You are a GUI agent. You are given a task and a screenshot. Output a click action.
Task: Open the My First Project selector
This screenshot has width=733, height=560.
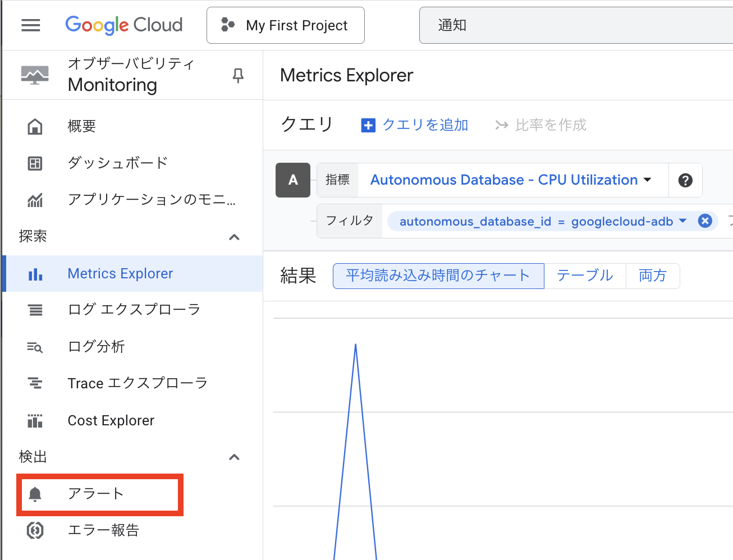[x=285, y=25]
